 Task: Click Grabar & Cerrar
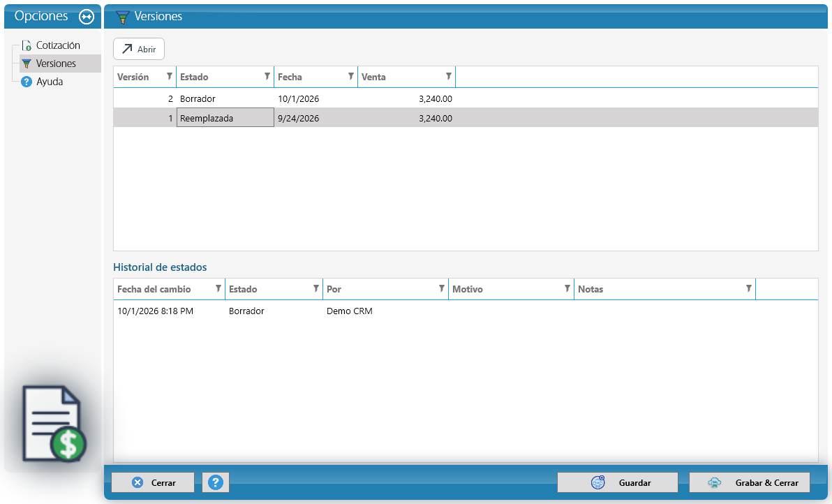(x=749, y=482)
